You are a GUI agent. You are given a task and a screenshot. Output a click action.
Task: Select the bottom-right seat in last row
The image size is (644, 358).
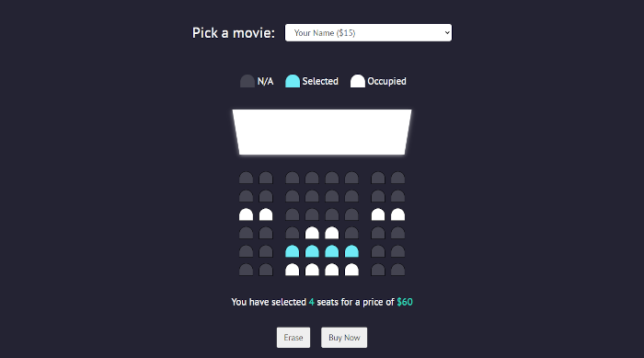coord(397,270)
